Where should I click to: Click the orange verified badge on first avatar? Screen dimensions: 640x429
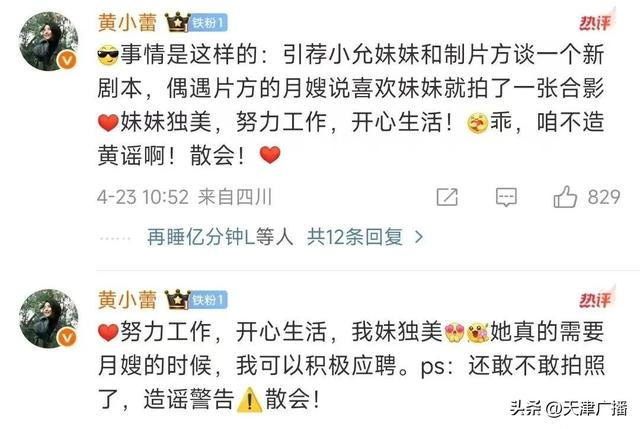67,60
